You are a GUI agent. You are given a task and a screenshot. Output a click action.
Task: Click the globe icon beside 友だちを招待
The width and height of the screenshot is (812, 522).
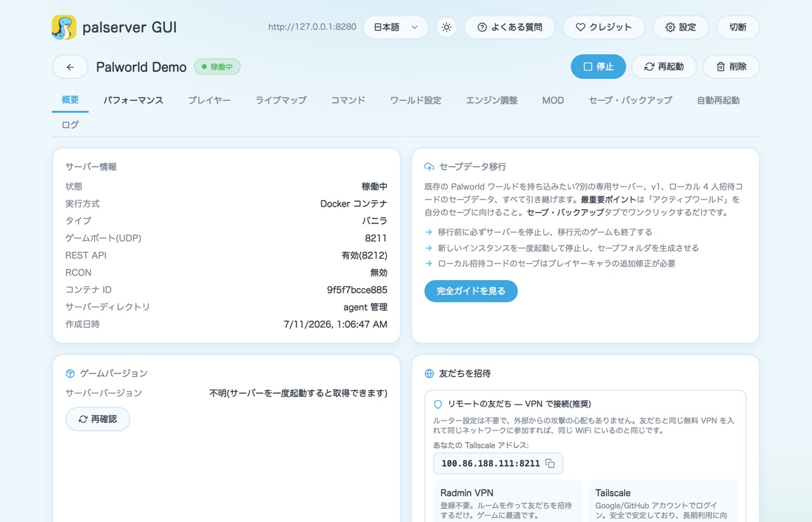coord(429,374)
